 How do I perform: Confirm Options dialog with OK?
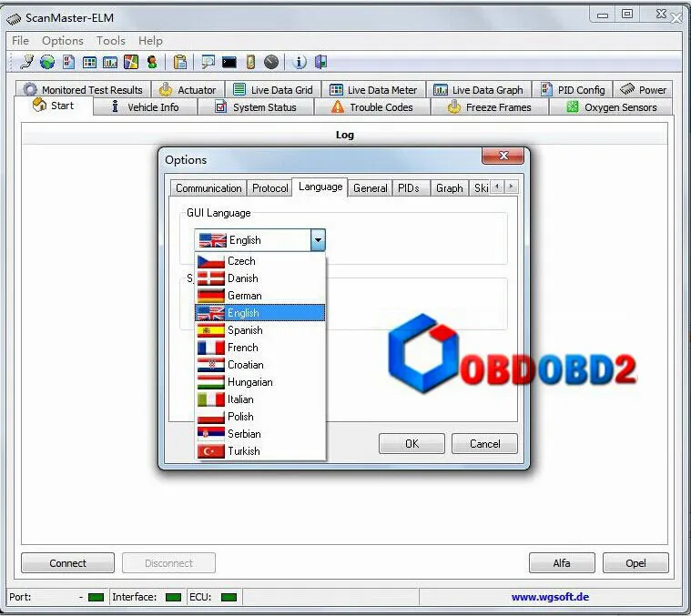[412, 444]
